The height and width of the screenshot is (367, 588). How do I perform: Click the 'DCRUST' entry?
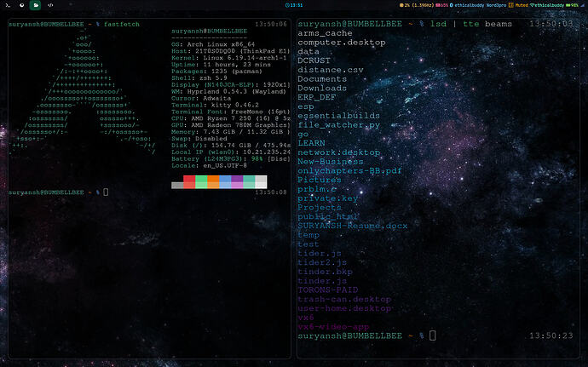pos(314,60)
